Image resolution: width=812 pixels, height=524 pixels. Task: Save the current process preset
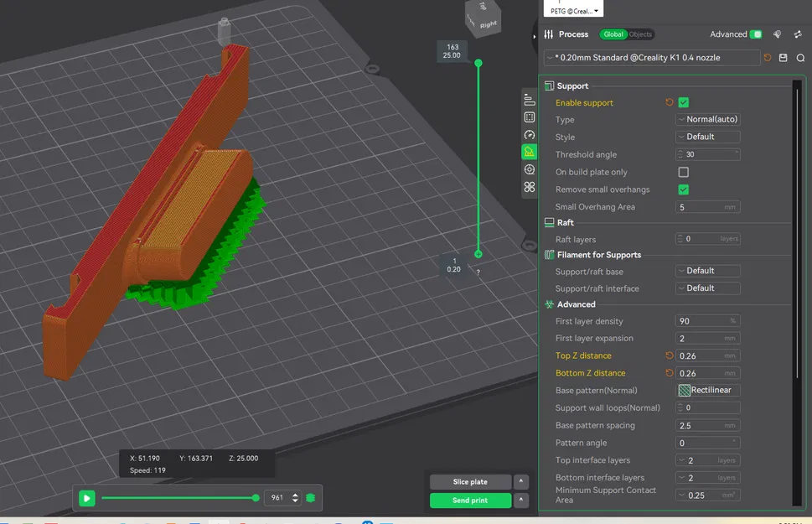click(x=783, y=58)
